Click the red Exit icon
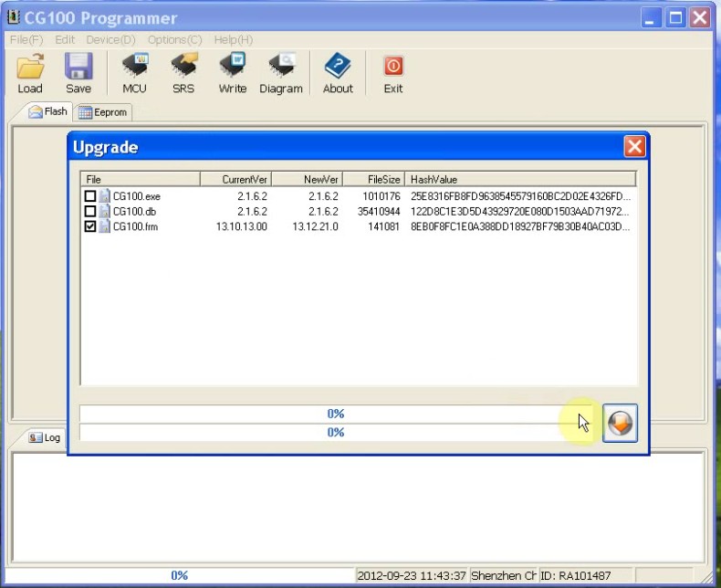Screen dimensions: 721x588 392,67
